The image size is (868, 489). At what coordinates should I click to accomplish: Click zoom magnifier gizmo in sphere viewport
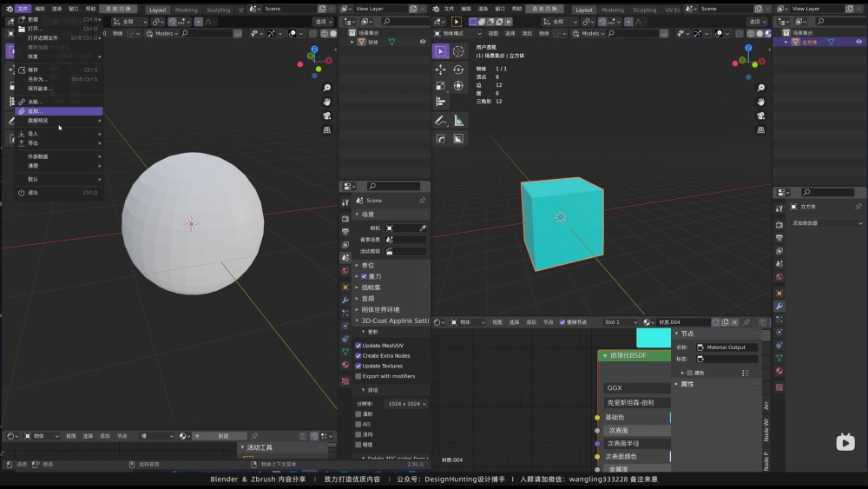tap(327, 88)
